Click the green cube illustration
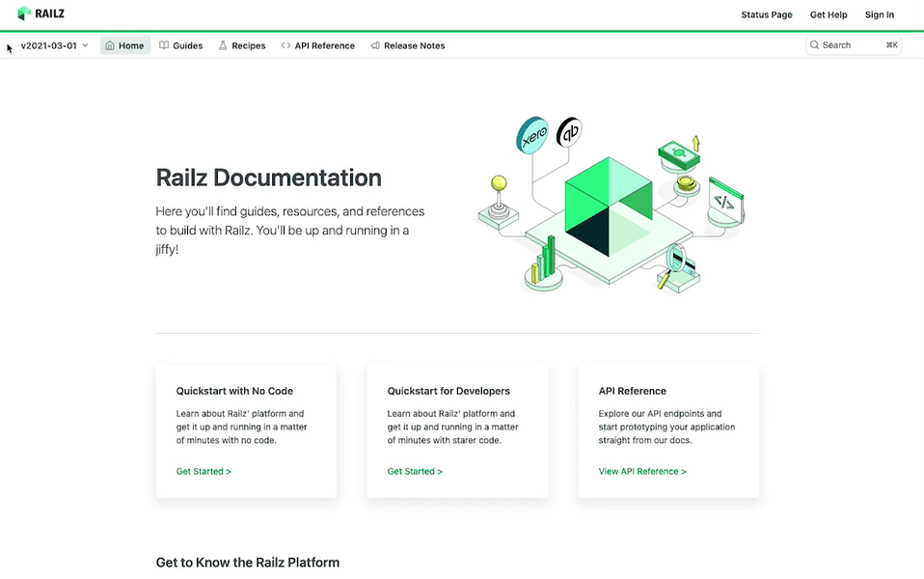This screenshot has height=579, width=924. tap(609, 207)
